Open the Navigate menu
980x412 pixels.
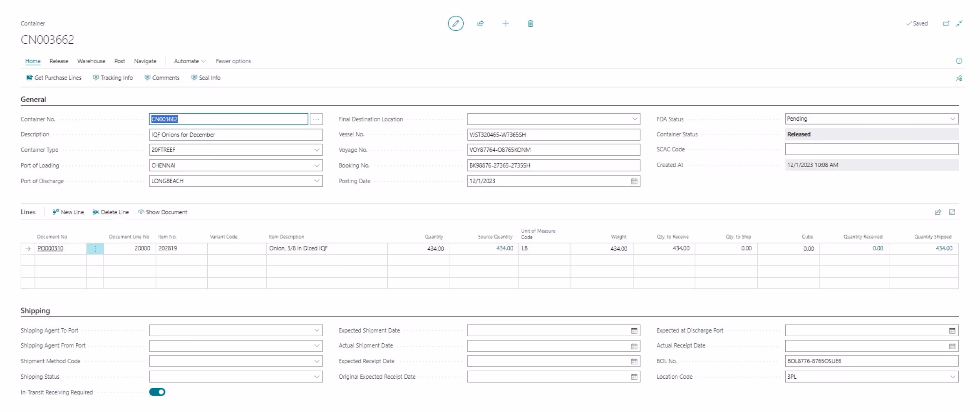(x=145, y=61)
